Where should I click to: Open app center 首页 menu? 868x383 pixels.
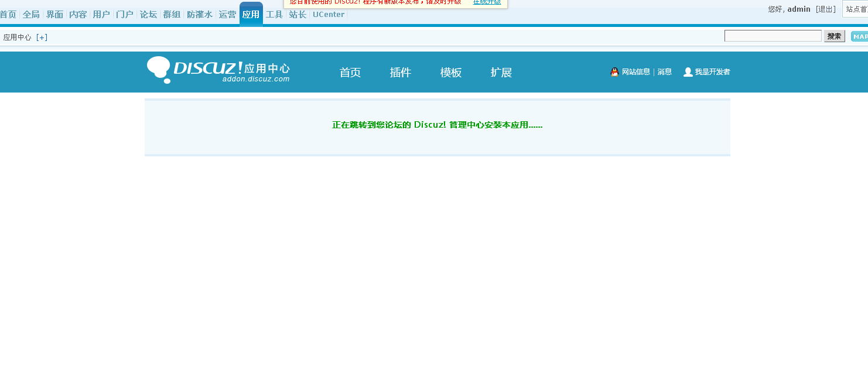click(x=350, y=73)
